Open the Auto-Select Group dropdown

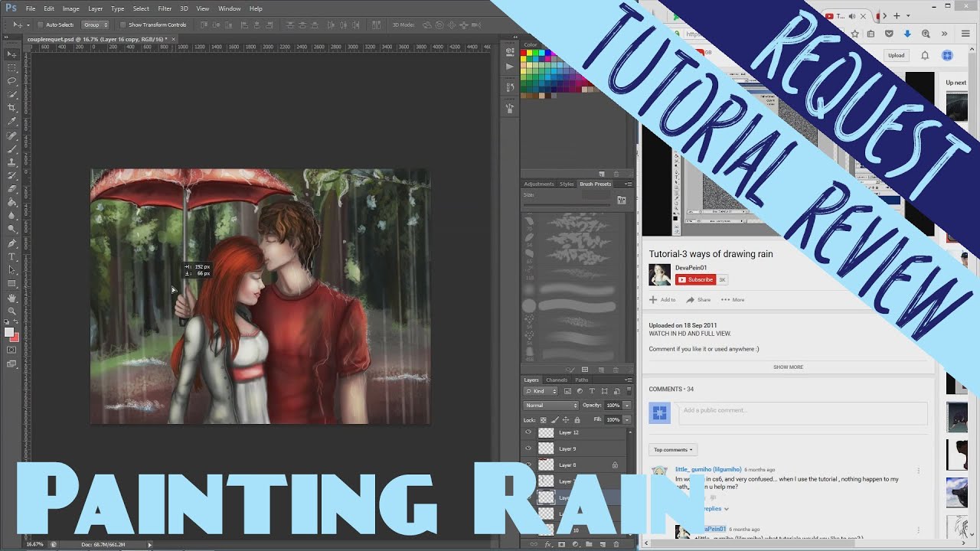pos(96,25)
